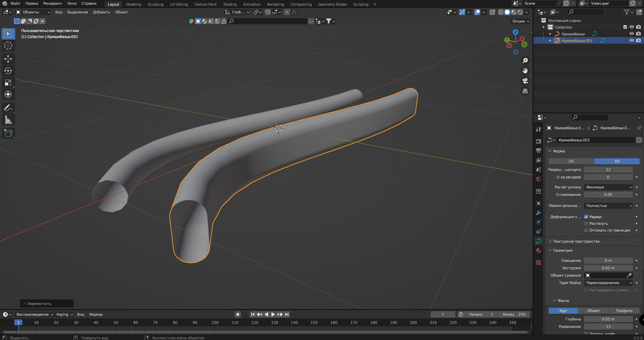Select the Круг bevel mode button

click(x=563, y=311)
